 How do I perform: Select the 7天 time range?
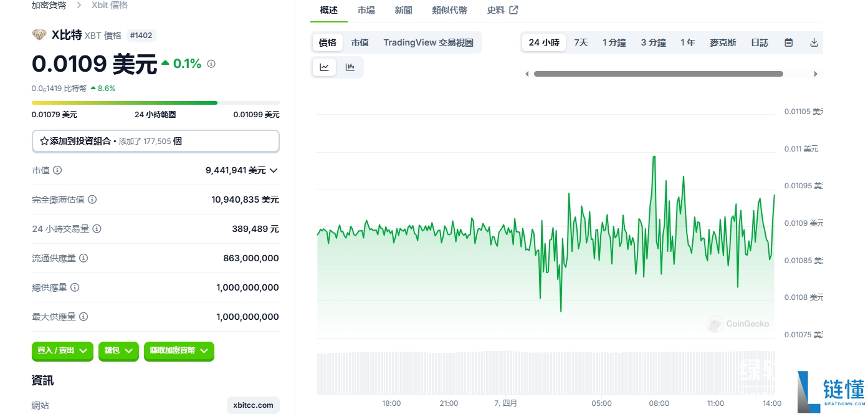(x=581, y=42)
